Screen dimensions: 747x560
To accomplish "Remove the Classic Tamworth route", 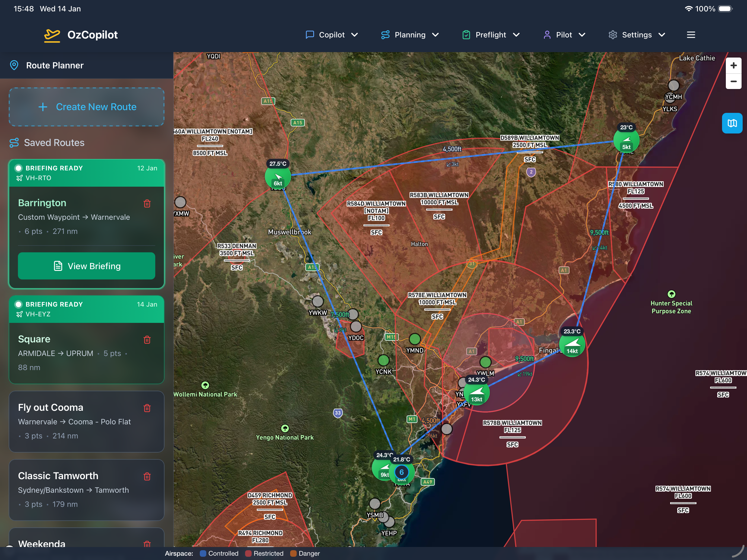I will [147, 476].
